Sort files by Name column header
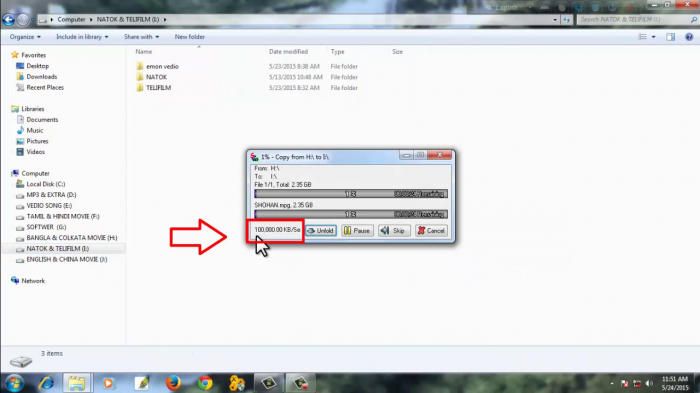This screenshot has width=700, height=393. point(144,52)
